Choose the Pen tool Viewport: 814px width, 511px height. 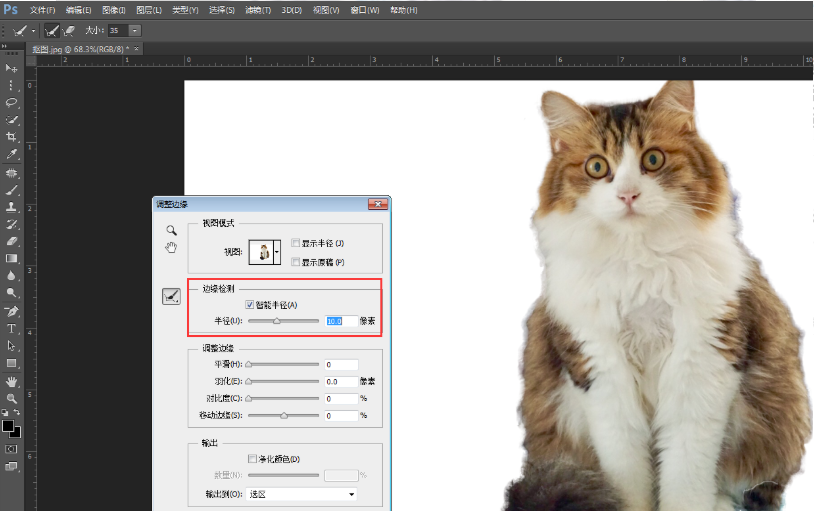click(12, 311)
